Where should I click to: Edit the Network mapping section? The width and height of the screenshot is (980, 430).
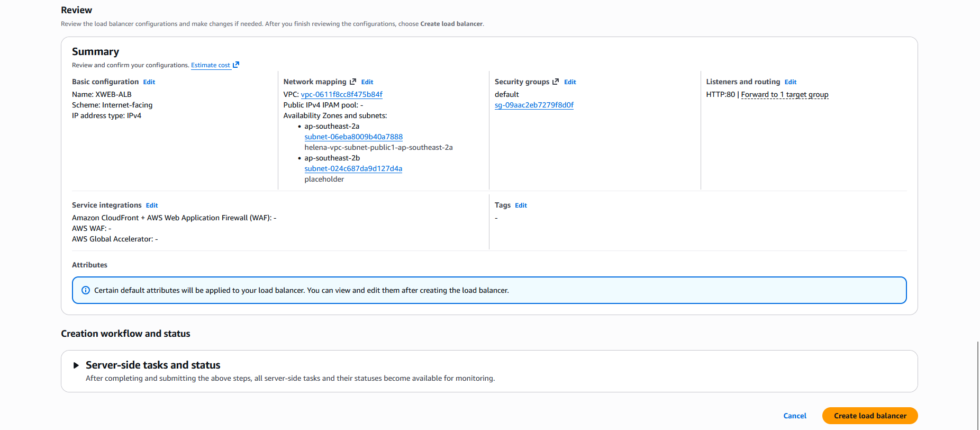pos(367,82)
